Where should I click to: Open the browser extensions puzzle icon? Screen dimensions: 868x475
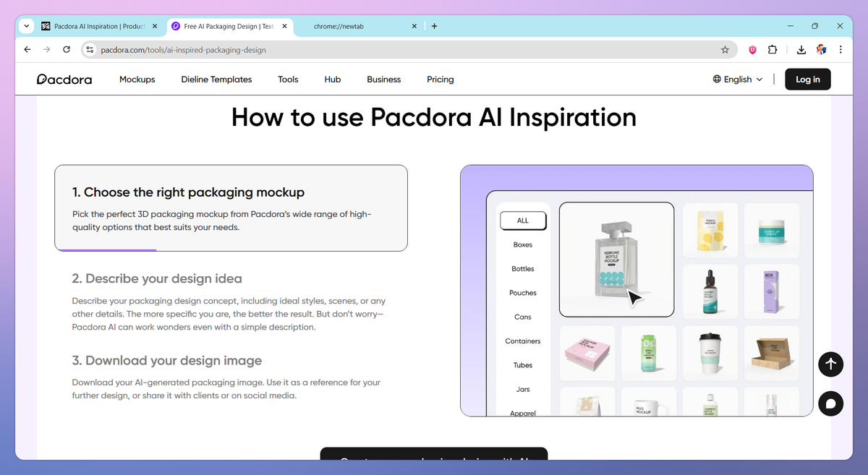773,50
